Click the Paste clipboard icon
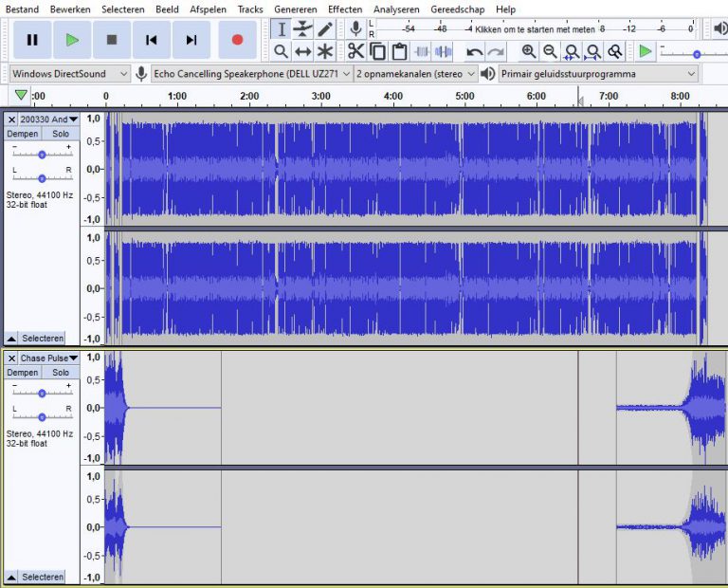 (x=399, y=51)
